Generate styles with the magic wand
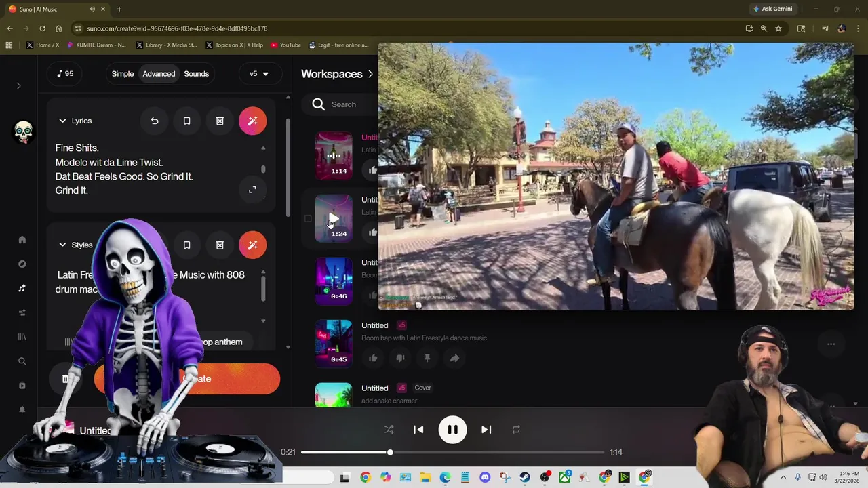The height and width of the screenshot is (488, 868). (x=252, y=245)
